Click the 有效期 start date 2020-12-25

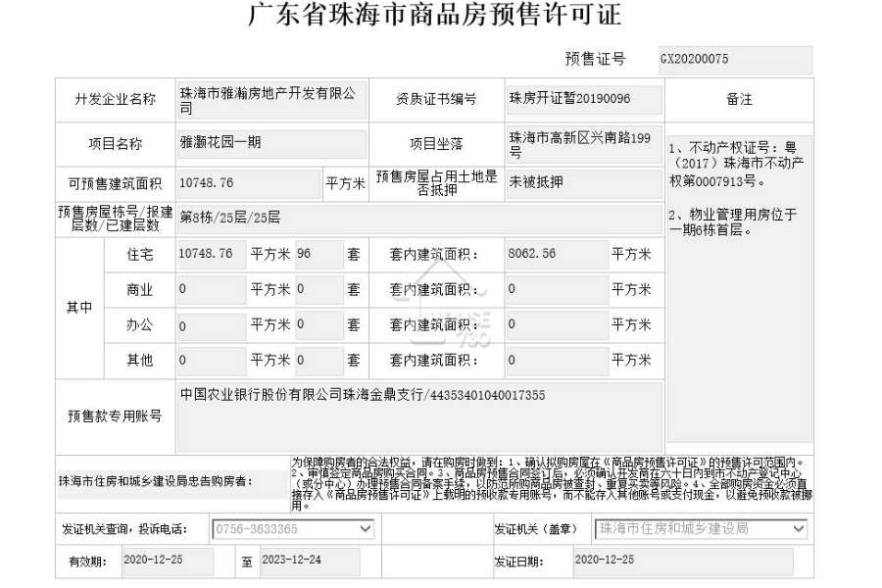coord(168,562)
